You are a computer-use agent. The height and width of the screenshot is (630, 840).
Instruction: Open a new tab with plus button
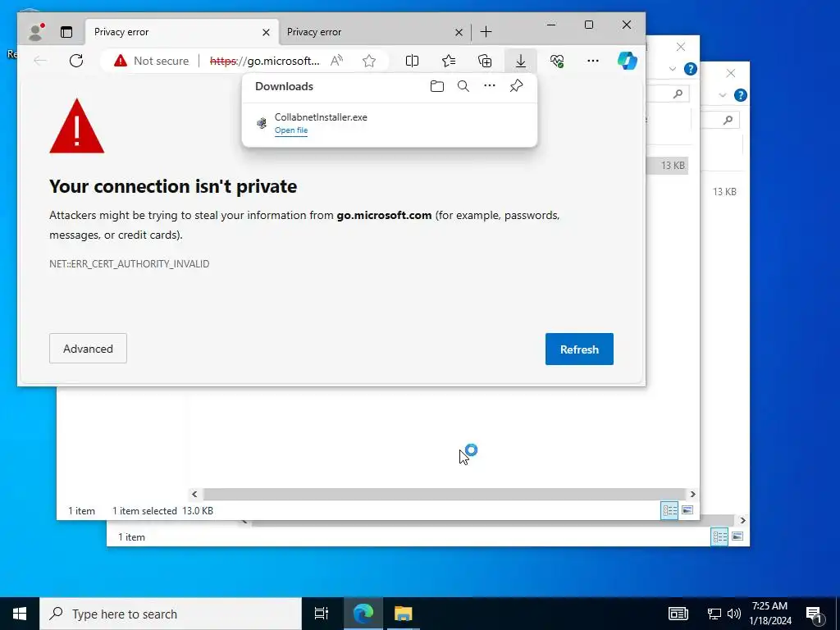[x=486, y=32]
